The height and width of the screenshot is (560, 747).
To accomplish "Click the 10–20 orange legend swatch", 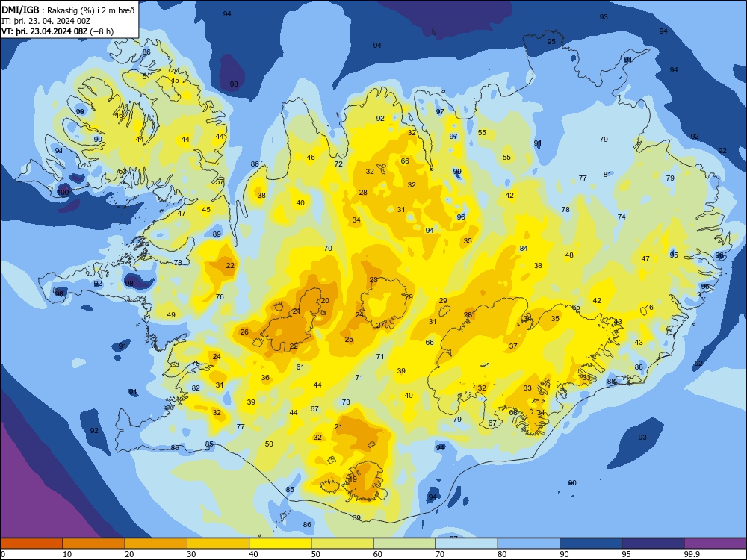I will 94,544.
